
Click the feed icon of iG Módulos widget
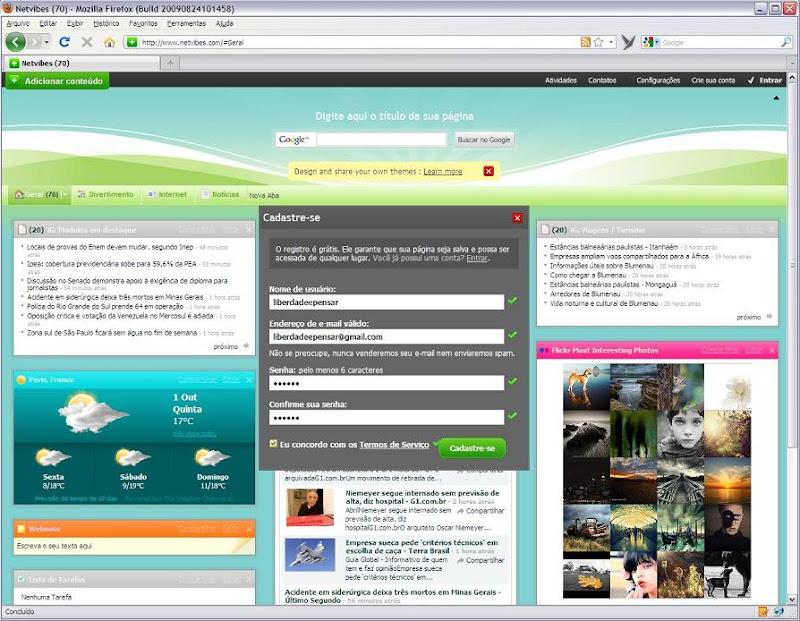[x=22, y=230]
